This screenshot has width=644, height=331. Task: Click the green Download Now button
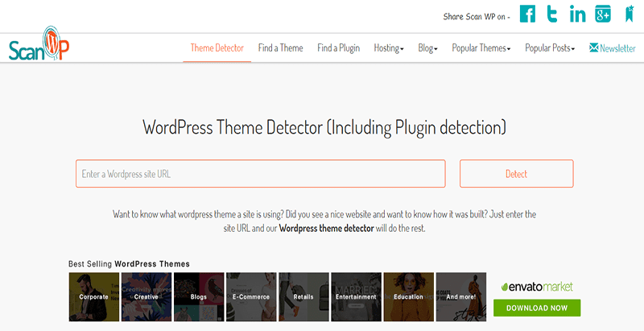click(x=537, y=308)
